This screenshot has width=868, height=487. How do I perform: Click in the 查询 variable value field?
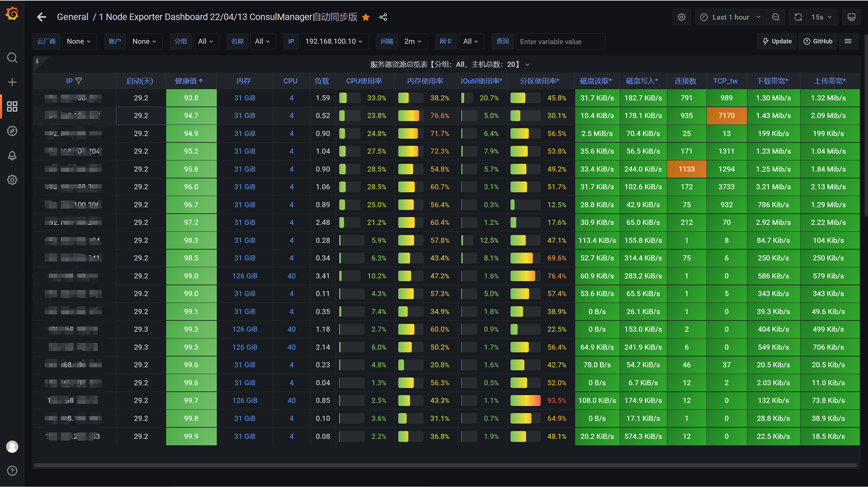click(x=560, y=41)
